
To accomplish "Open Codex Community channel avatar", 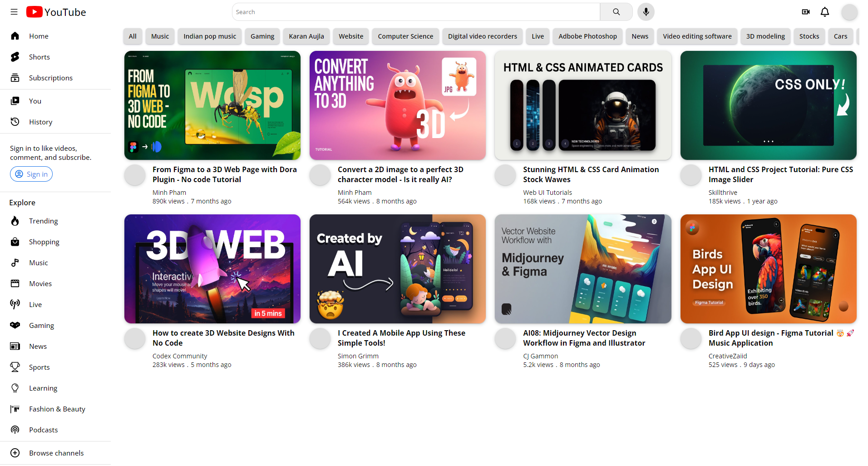I will click(x=135, y=338).
